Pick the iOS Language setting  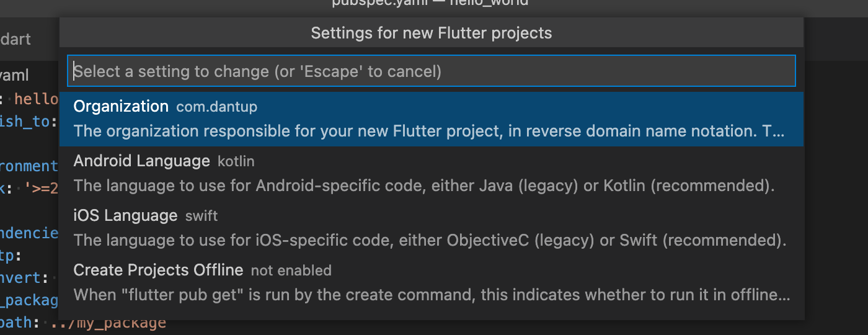[431, 228]
